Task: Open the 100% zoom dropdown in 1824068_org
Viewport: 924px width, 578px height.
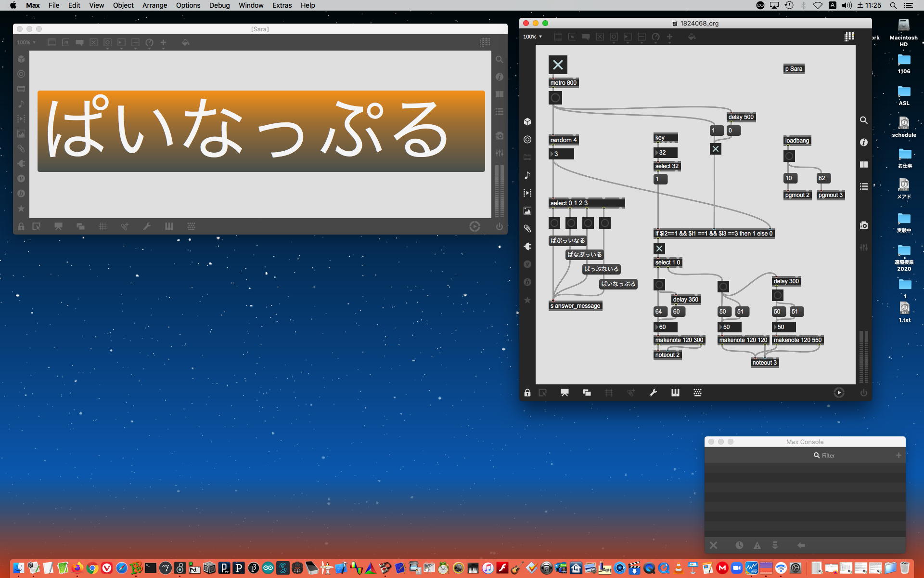Action: pyautogui.click(x=533, y=37)
